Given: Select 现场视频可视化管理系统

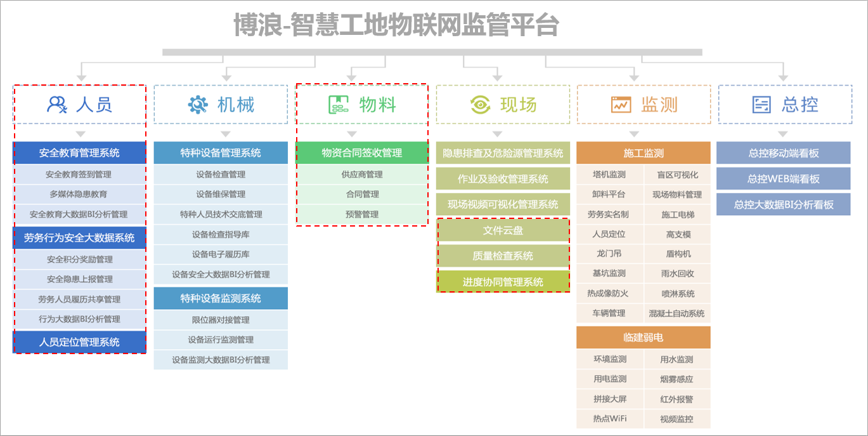Looking at the screenshot, I should pos(503,204).
